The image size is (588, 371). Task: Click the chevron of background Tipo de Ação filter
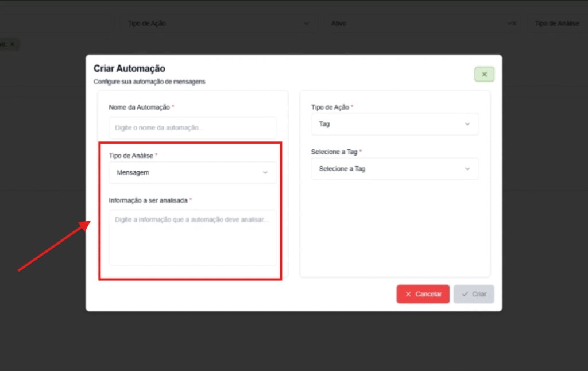[x=307, y=24]
